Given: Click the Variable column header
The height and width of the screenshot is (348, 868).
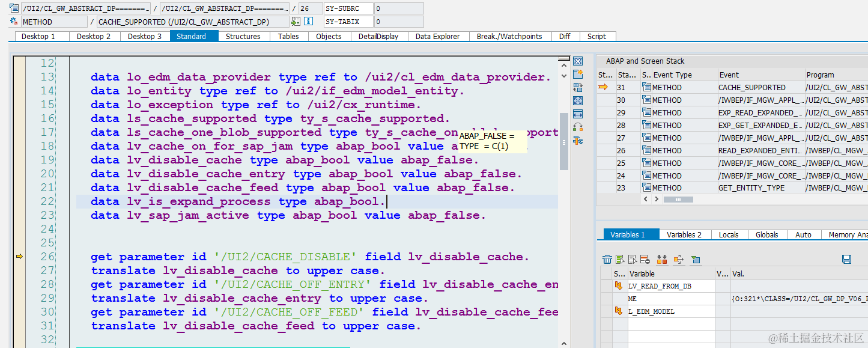Looking at the screenshot, I should [x=671, y=273].
